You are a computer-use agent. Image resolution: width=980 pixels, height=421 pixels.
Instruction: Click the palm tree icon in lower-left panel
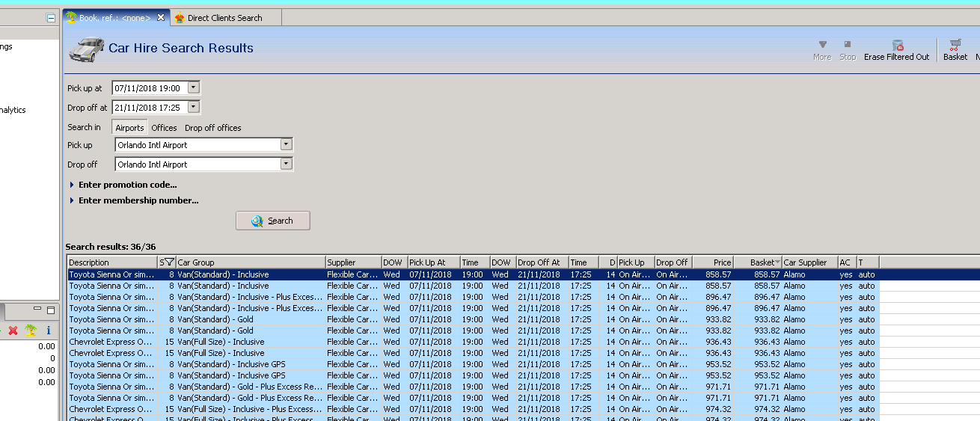pyautogui.click(x=31, y=330)
